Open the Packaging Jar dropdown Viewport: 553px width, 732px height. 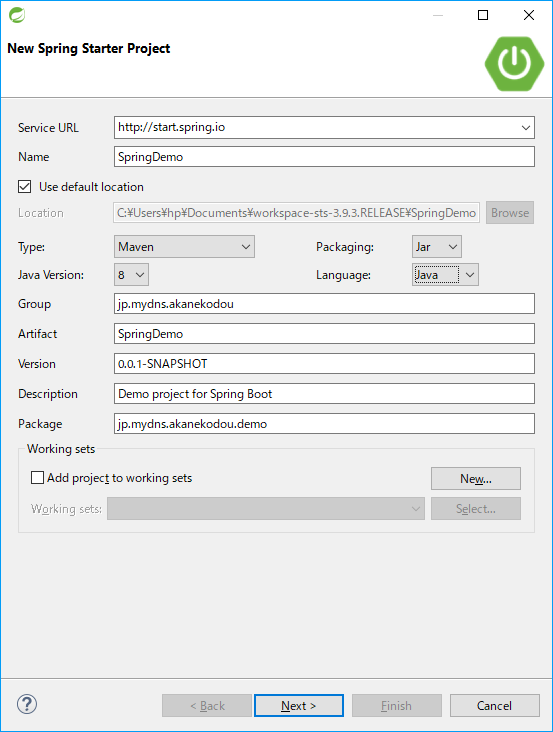pyautogui.click(x=437, y=246)
